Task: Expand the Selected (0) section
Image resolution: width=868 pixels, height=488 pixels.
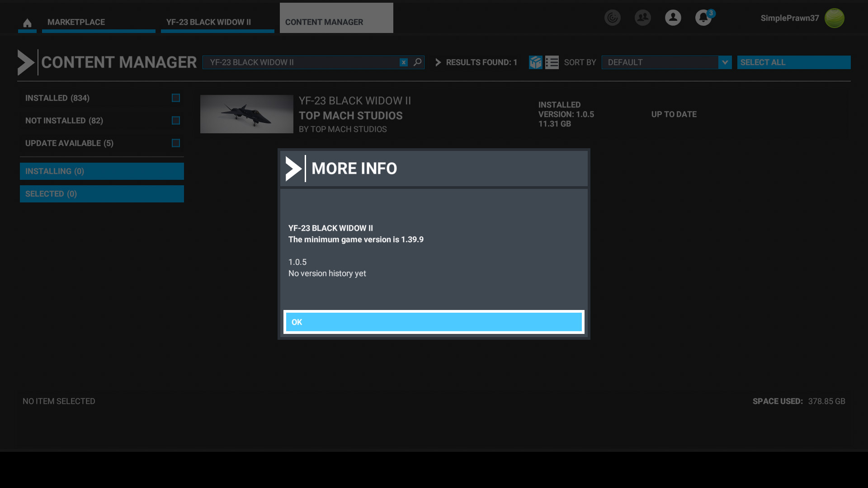Action: [102, 194]
